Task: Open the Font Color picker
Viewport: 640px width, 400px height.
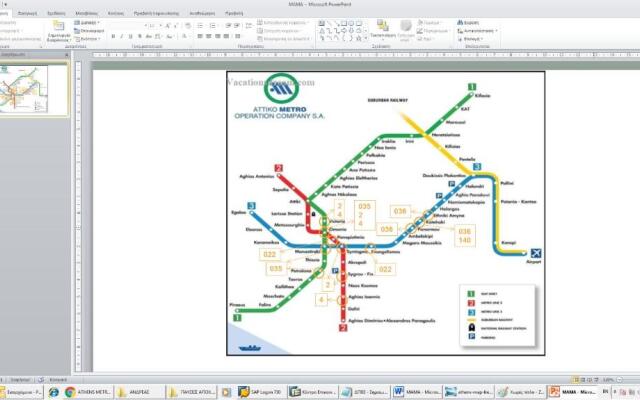Action: coord(185,36)
